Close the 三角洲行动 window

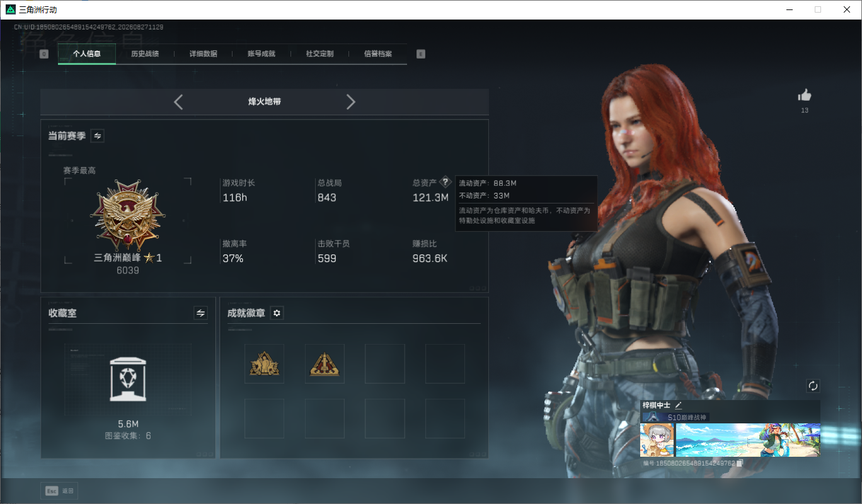point(847,9)
